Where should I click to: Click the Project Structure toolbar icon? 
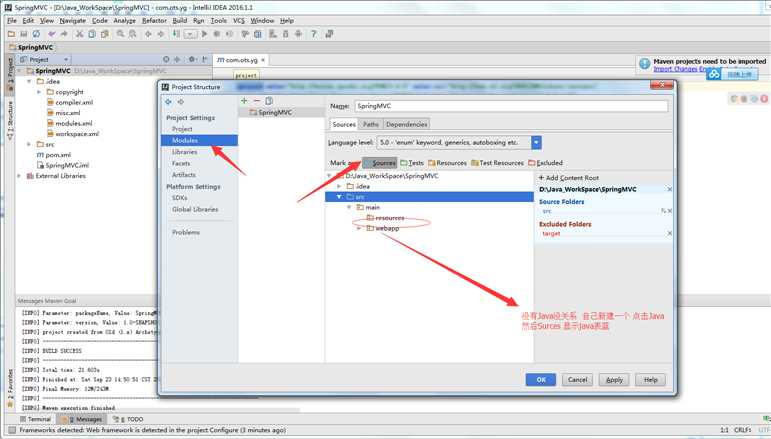[x=258, y=34]
